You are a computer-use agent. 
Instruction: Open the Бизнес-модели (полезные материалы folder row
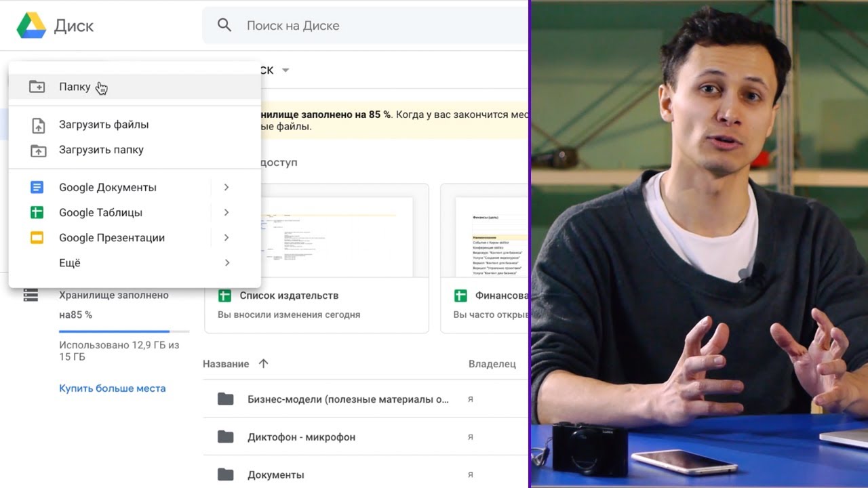click(x=366, y=399)
